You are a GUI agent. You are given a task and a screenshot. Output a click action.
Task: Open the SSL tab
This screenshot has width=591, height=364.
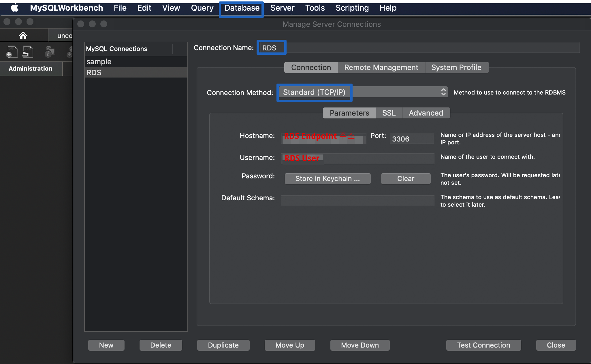click(389, 113)
